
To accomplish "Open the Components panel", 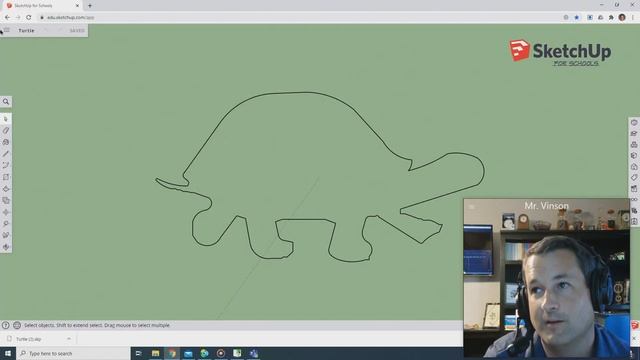I will pos(634,144).
